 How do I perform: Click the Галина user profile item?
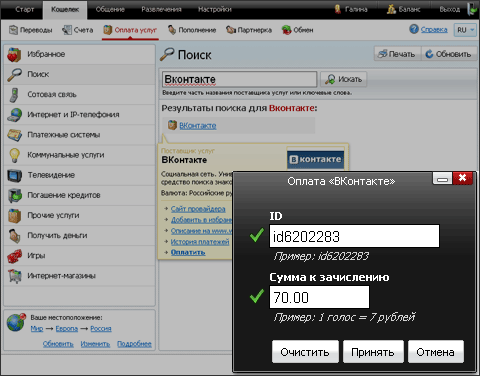pos(351,9)
